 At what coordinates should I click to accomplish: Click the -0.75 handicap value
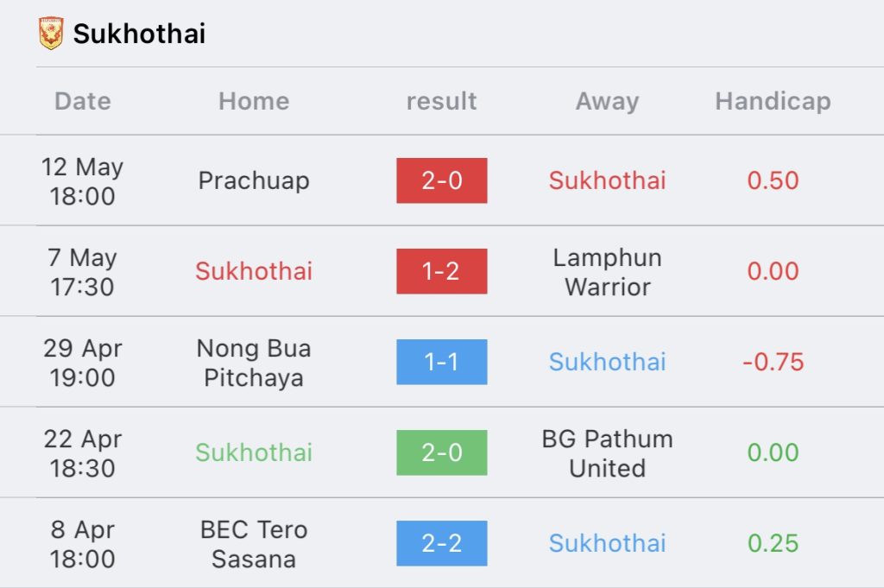773,362
